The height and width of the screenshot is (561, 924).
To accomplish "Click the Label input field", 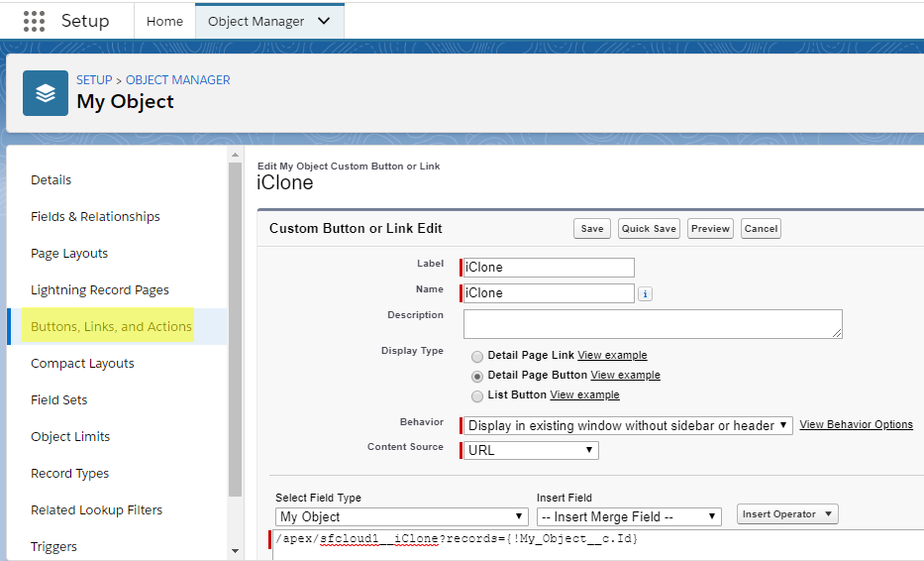I will [x=549, y=268].
